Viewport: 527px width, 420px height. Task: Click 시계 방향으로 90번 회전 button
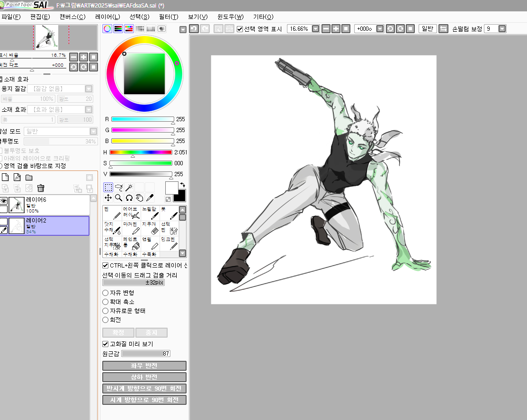point(144,400)
